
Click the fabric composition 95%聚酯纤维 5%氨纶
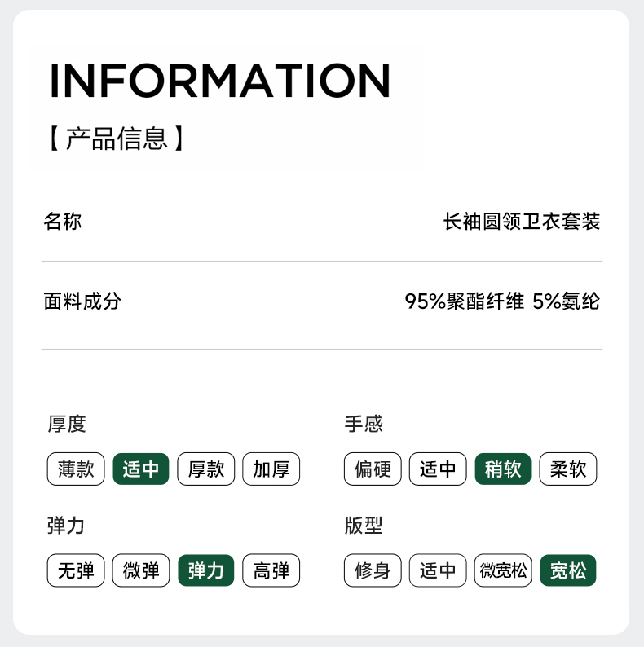point(502,301)
